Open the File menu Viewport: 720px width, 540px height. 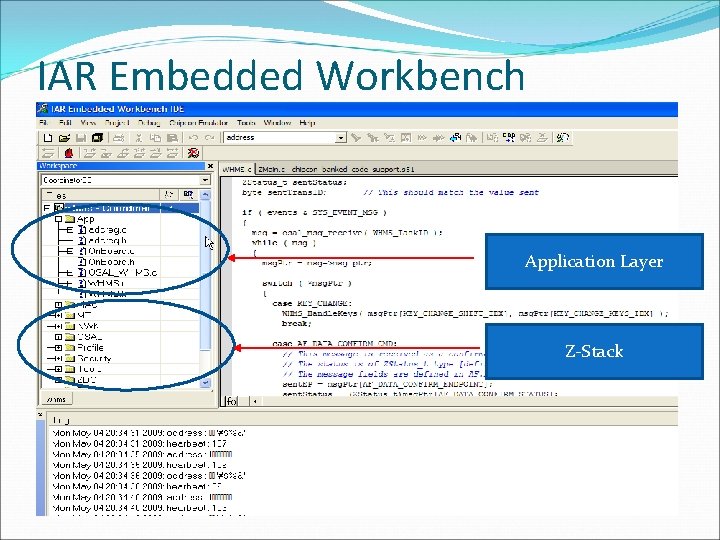coord(44,123)
